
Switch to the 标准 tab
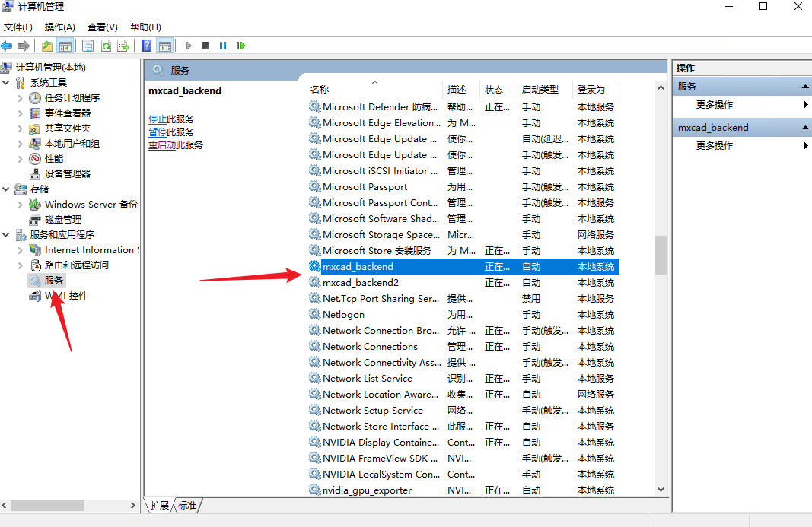pyautogui.click(x=187, y=505)
